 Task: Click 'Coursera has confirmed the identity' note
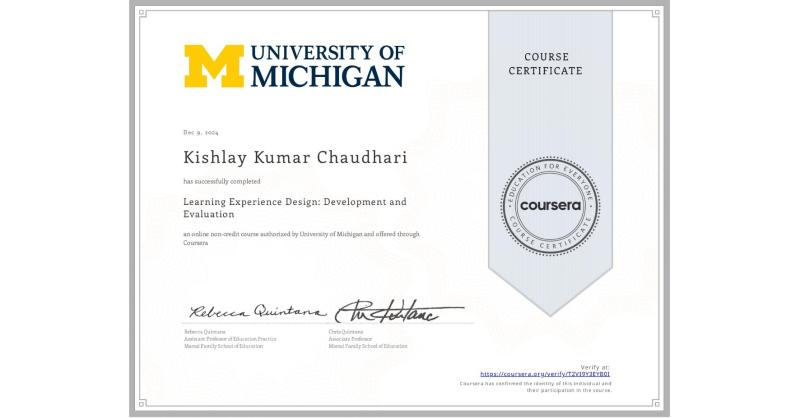[x=535, y=387]
